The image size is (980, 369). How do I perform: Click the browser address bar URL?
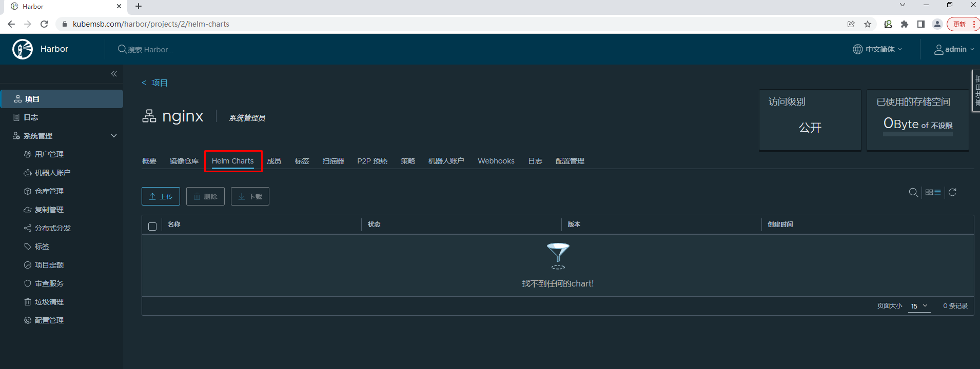pyautogui.click(x=151, y=24)
